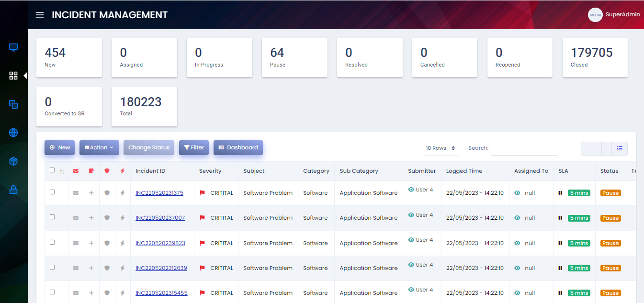Click submitter eye icon for INC220520231375

click(411, 190)
